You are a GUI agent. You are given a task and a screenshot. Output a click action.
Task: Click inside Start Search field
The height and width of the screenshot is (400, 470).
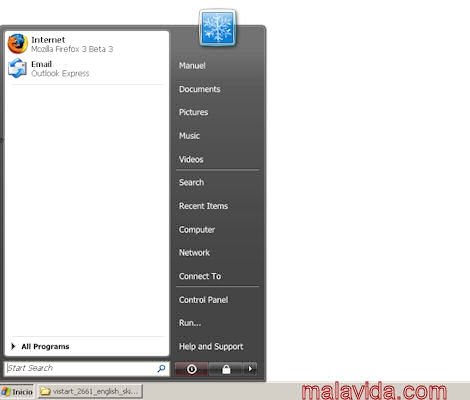pos(87,368)
